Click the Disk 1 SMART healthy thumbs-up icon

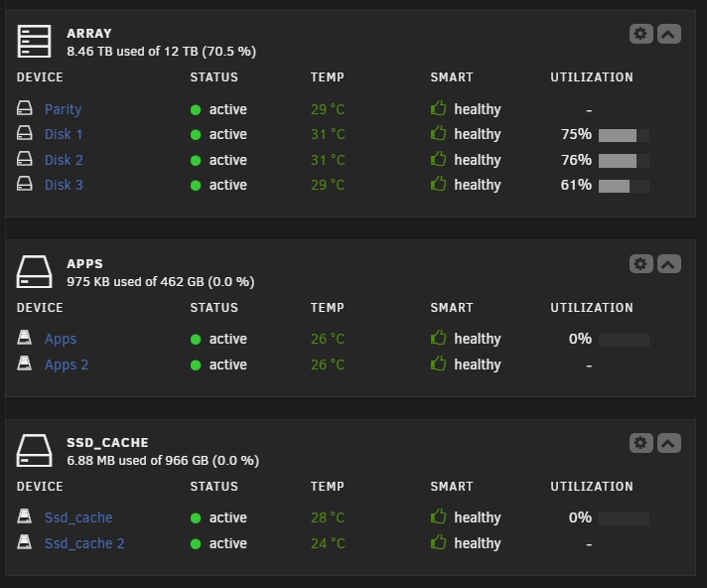point(439,134)
